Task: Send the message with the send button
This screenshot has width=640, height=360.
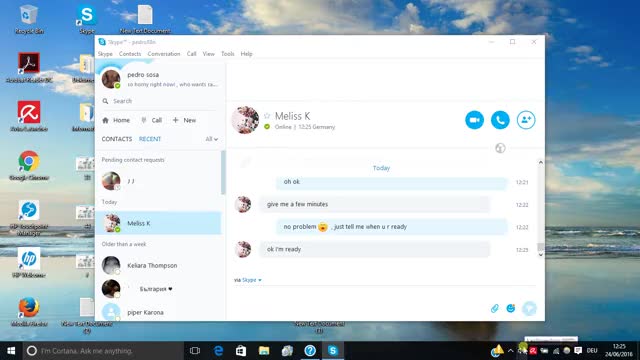Action: coord(529,308)
